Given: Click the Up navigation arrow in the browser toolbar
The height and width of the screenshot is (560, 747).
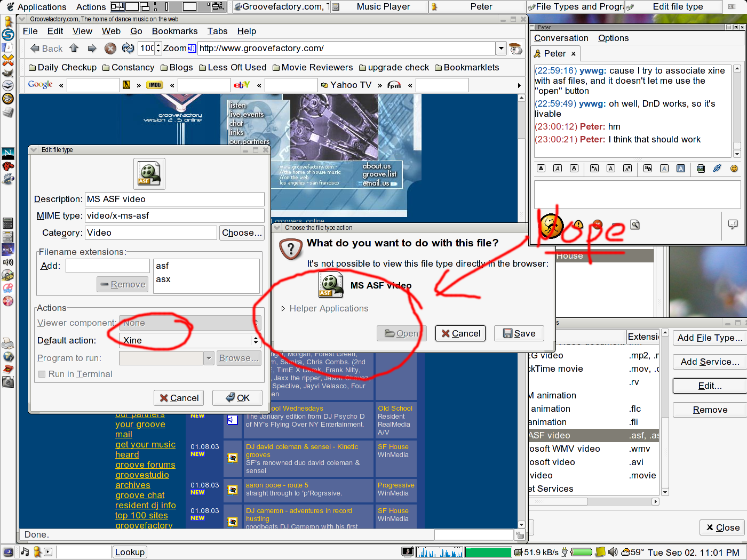Looking at the screenshot, I should (x=74, y=48).
